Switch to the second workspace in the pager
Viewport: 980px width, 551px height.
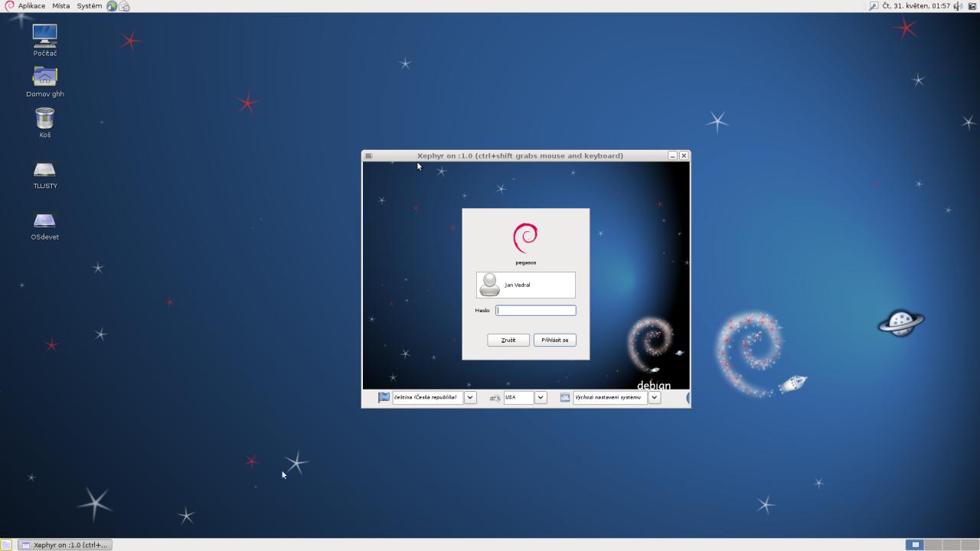pyautogui.click(x=933, y=545)
